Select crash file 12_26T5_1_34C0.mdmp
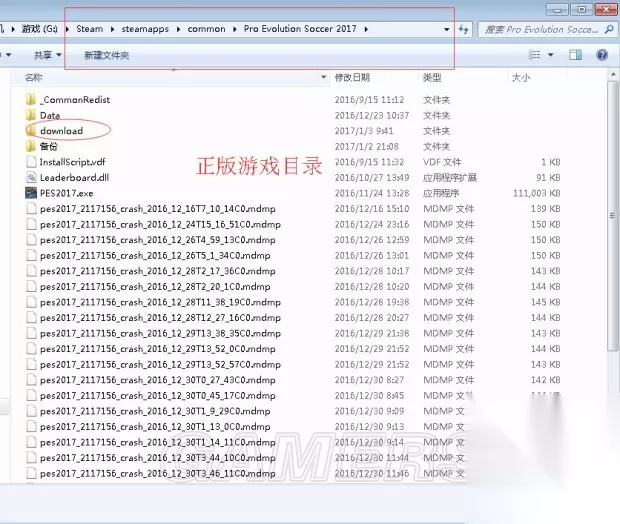 click(x=149, y=255)
